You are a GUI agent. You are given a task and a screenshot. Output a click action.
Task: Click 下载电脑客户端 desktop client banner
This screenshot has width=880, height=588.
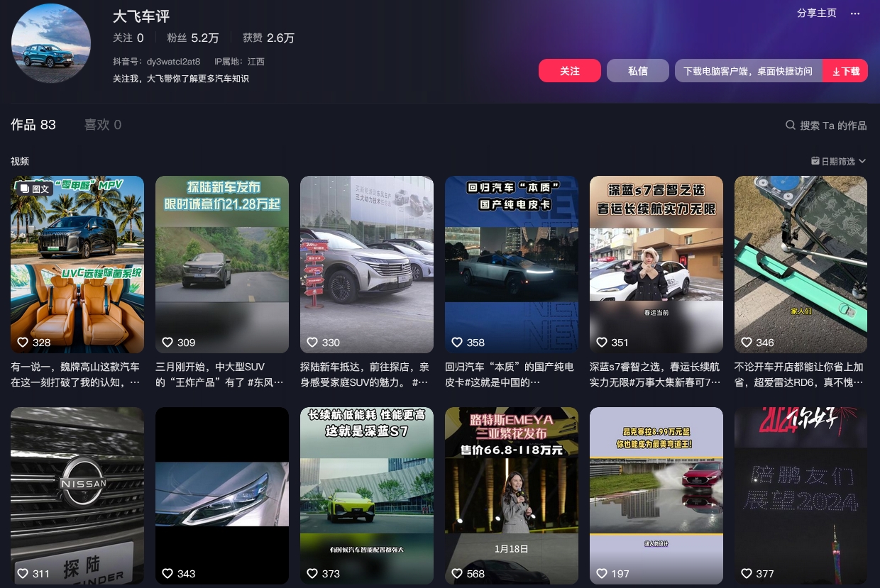click(x=748, y=71)
